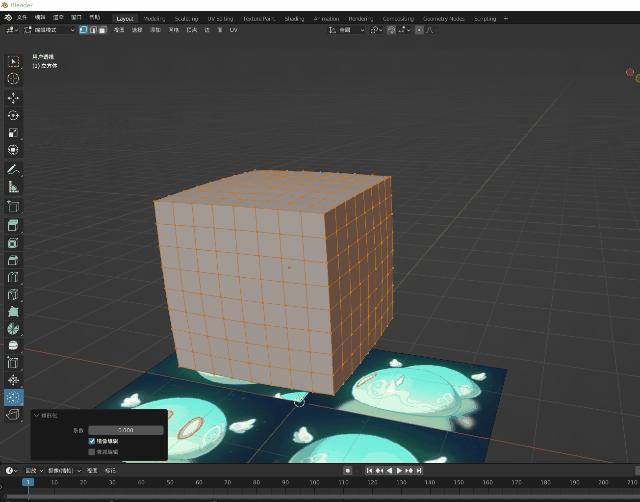This screenshot has height=502, width=640.
Task: Select the Smooth vertices tool
Action: [x=13, y=346]
